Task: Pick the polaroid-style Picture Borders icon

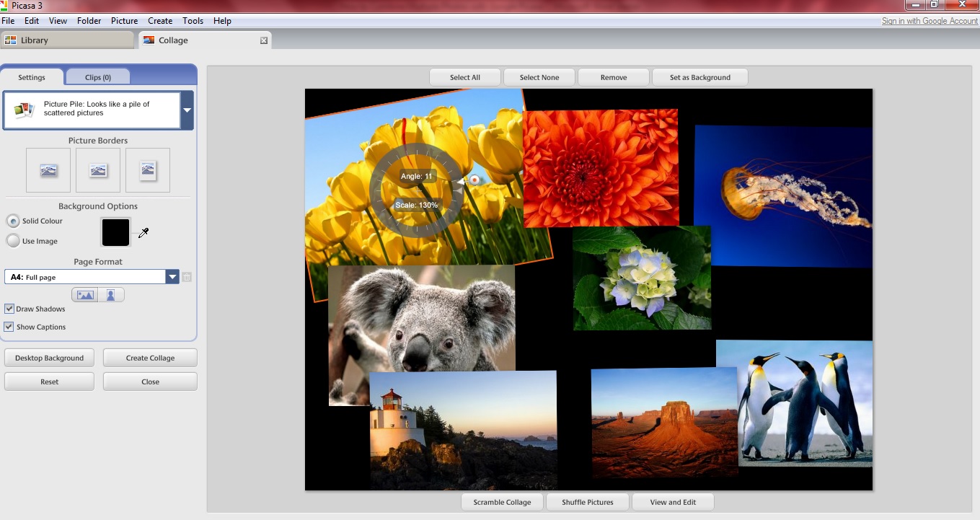Action: pos(147,170)
